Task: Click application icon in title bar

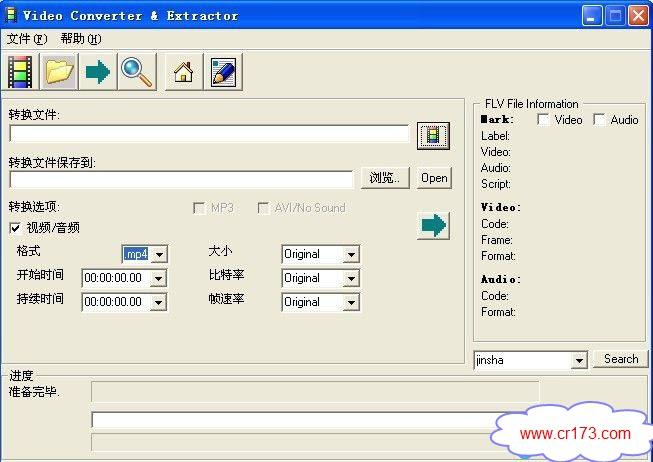Action: pyautogui.click(x=11, y=15)
